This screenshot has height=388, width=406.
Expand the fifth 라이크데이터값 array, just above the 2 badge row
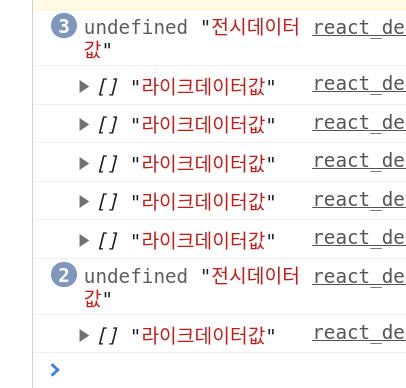(84, 240)
